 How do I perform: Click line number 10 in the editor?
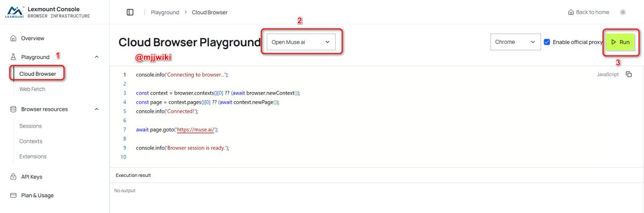(x=123, y=157)
